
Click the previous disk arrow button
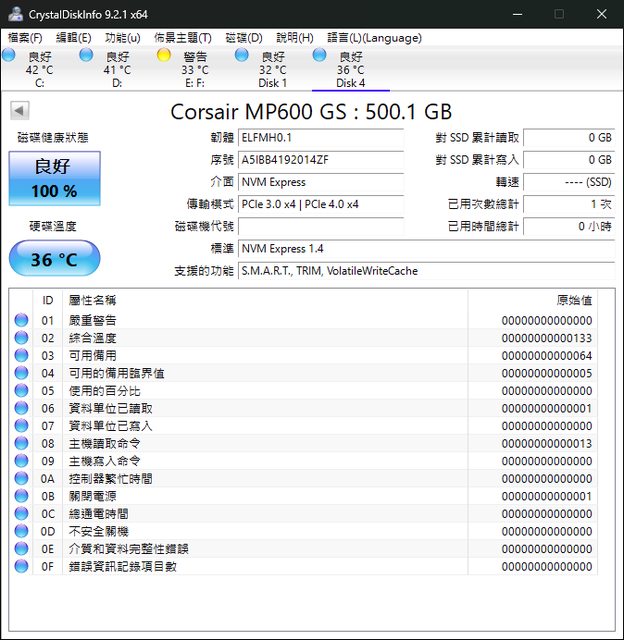[x=19, y=110]
